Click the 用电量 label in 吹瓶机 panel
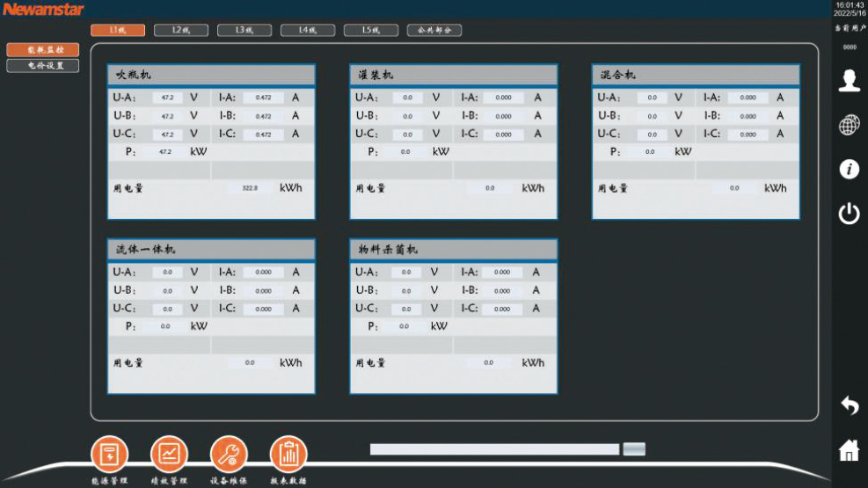Viewport: 868px width, 488px height. pos(128,188)
